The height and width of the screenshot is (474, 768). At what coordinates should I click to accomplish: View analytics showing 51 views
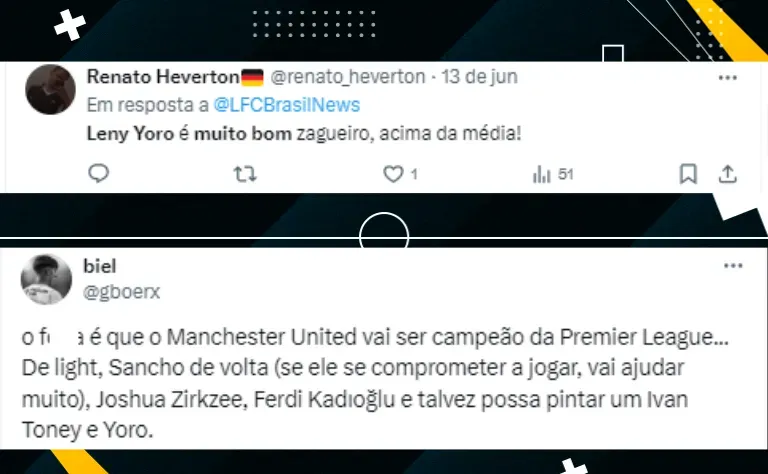pos(553,174)
